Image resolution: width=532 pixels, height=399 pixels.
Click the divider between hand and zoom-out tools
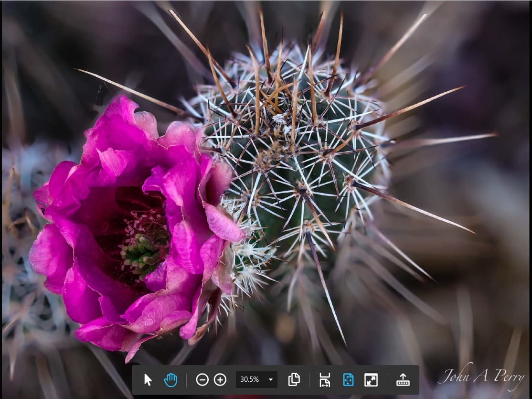(186, 380)
